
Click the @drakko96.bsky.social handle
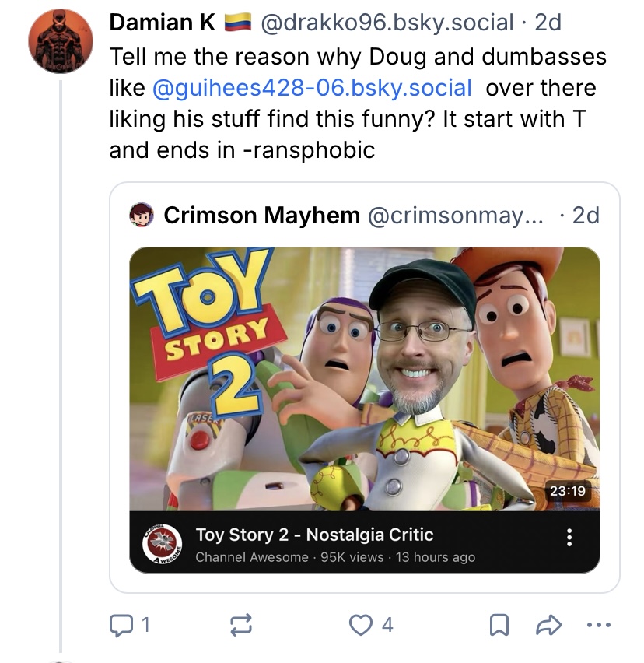pos(387,22)
